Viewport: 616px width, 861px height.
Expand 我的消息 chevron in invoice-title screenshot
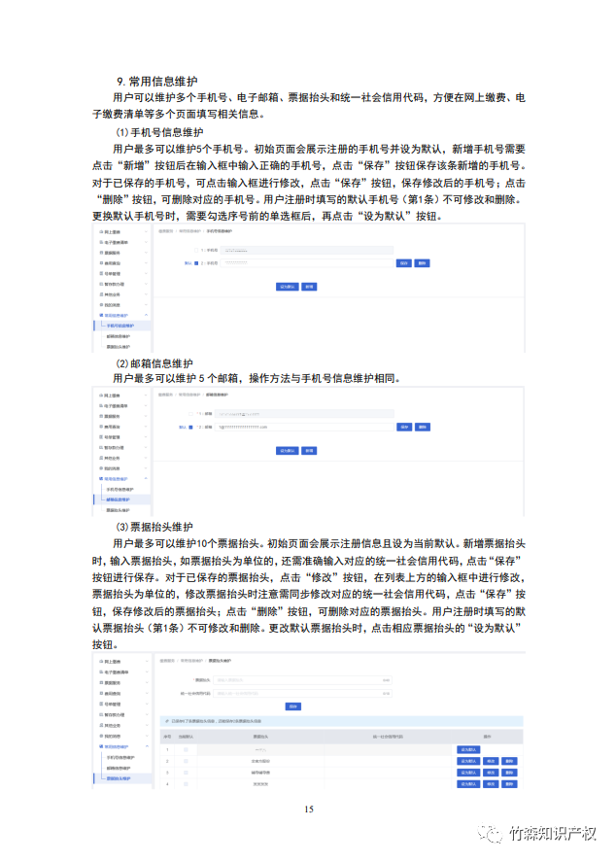[147, 737]
